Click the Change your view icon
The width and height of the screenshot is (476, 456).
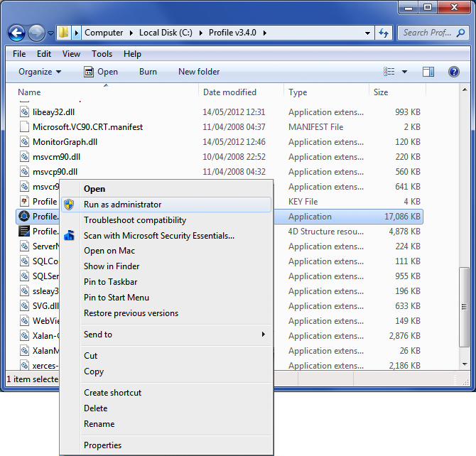[x=389, y=72]
